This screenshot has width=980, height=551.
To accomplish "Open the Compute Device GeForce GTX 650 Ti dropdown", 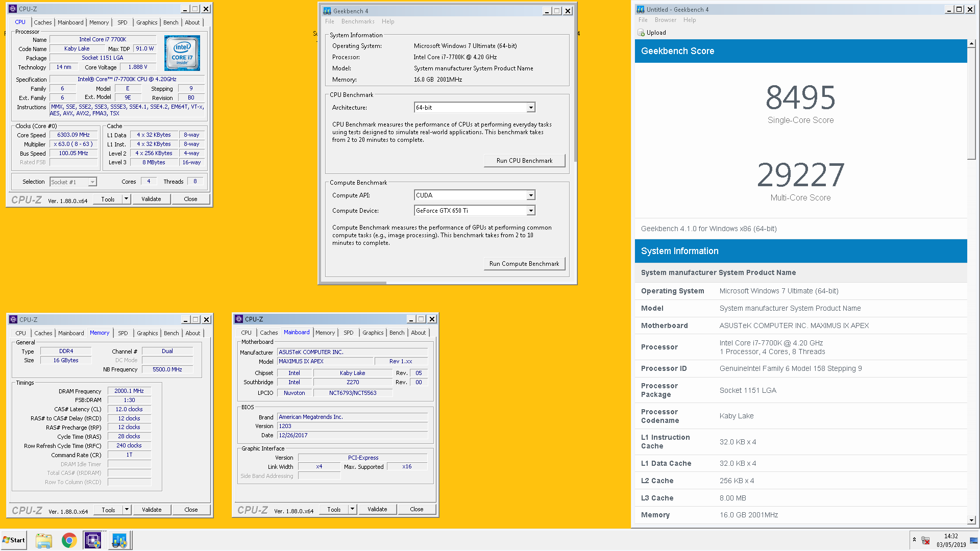I will 531,211.
